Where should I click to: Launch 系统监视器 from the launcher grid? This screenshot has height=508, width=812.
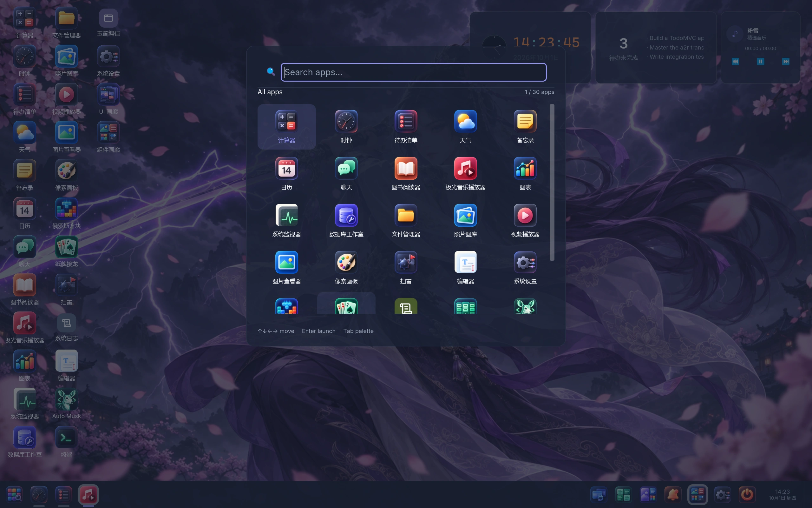[286, 221]
